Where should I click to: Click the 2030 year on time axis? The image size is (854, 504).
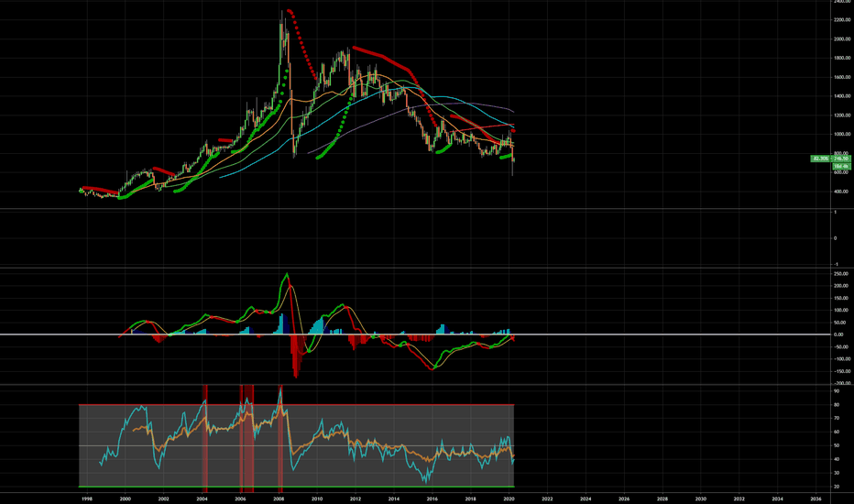[701, 499]
